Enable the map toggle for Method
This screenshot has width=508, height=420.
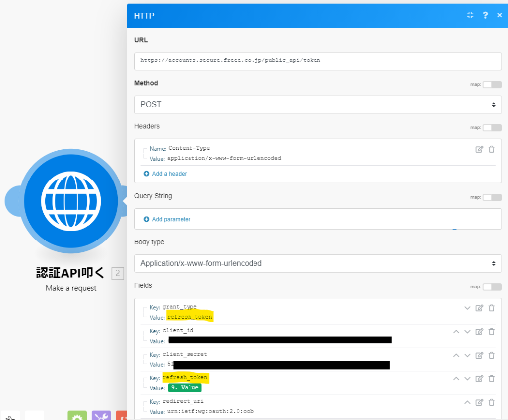(492, 84)
